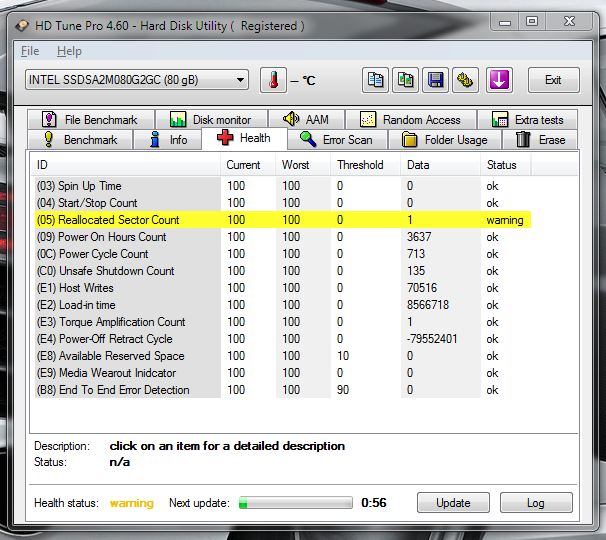606x540 pixels.
Task: Open the Log button
Action: [x=536, y=503]
